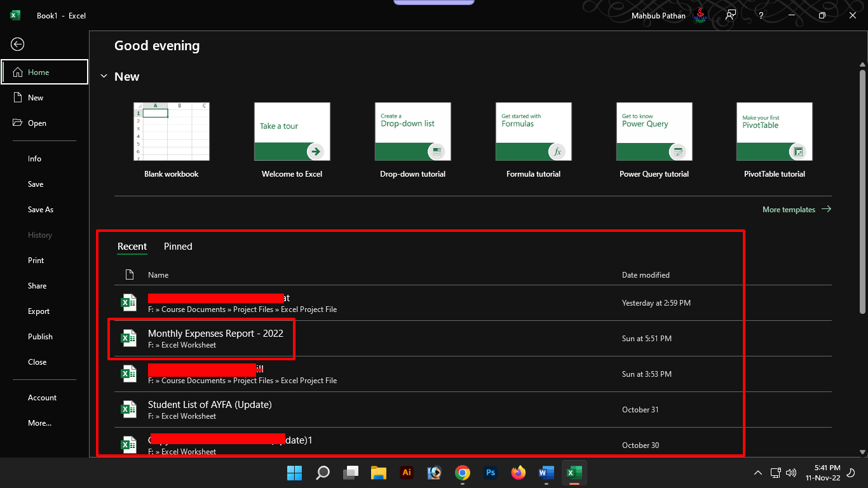
Task: Click the More templates link
Action: (x=796, y=209)
